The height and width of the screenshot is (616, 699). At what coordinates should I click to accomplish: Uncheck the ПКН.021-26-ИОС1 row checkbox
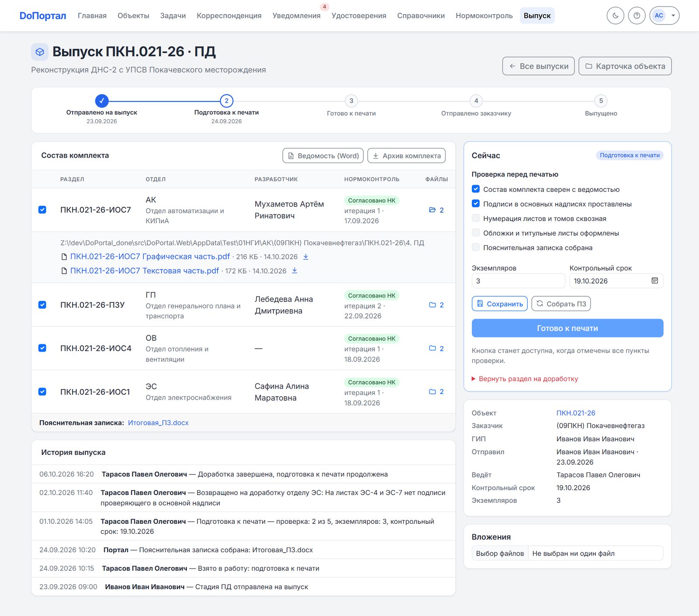click(42, 392)
